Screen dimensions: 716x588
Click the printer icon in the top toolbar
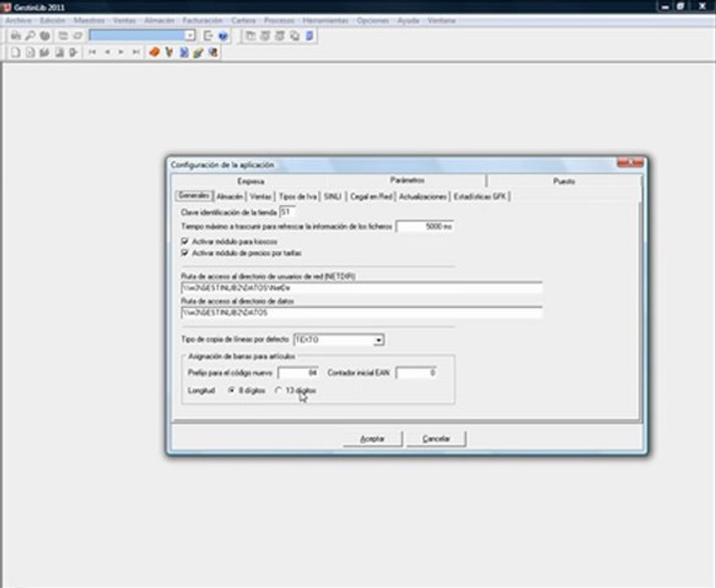click(x=16, y=36)
